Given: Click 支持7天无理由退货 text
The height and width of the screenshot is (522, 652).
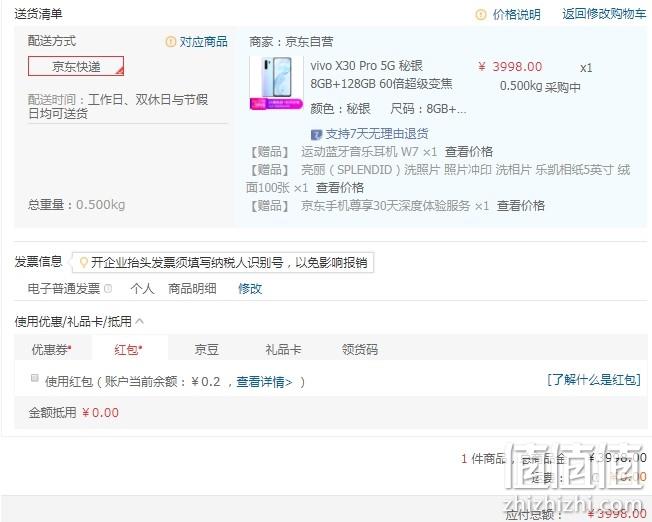Looking at the screenshot, I should point(377,134).
